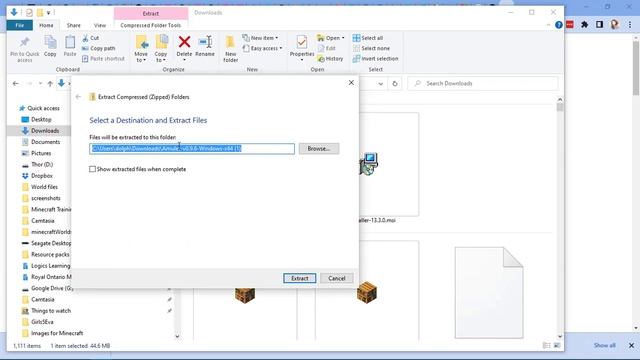The width and height of the screenshot is (640, 360).
Task: Open Things to watch folder
Action: pyautogui.click(x=51, y=311)
